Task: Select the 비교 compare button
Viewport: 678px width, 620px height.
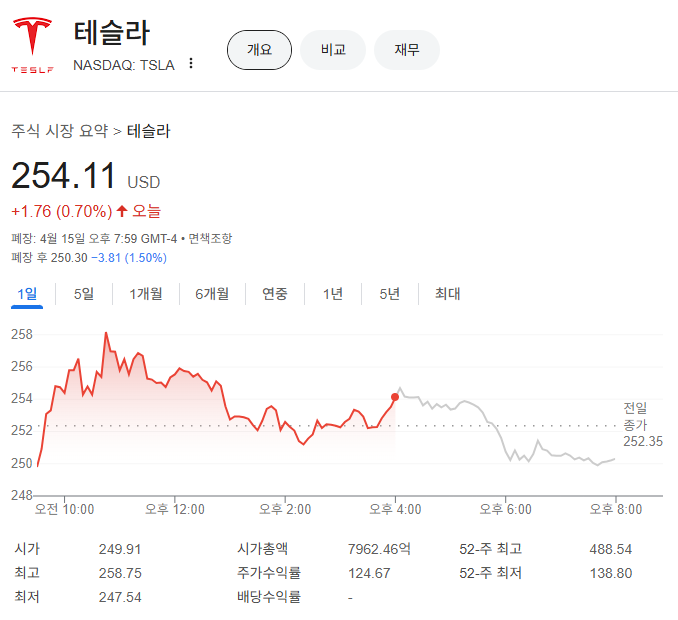Action: (x=333, y=50)
